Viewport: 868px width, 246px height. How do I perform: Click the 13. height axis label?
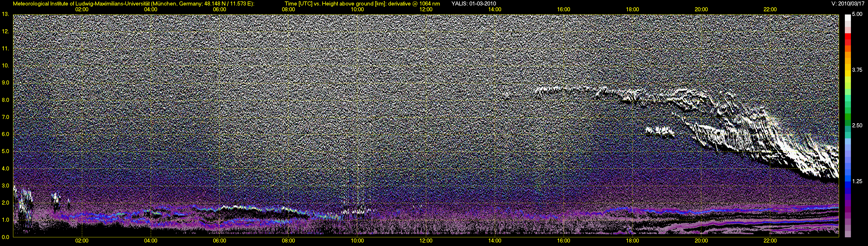click(5, 14)
